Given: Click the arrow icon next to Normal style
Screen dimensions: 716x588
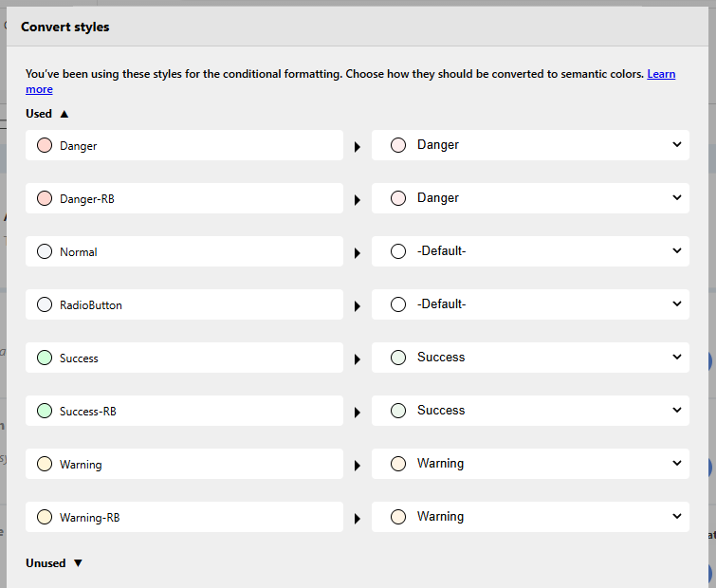Looking at the screenshot, I should [358, 253].
